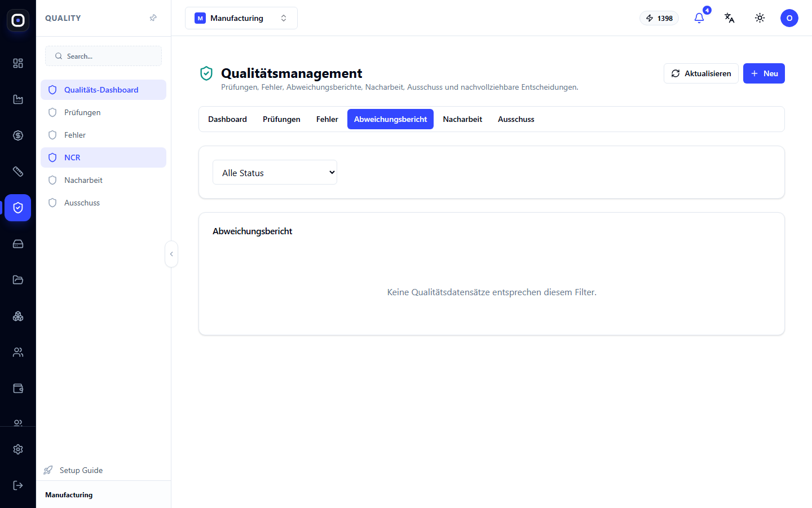Click the 1398 credits lightning badge
This screenshot has height=508, width=812.
(659, 18)
